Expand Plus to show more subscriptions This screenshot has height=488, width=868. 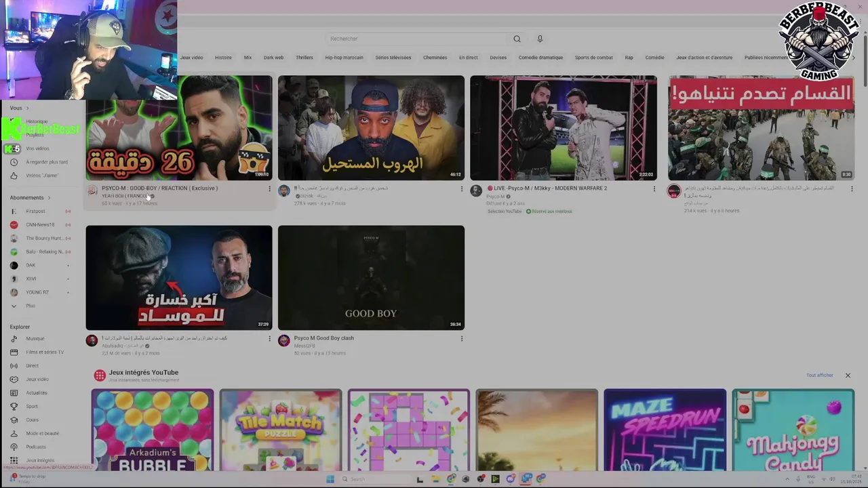(x=22, y=306)
